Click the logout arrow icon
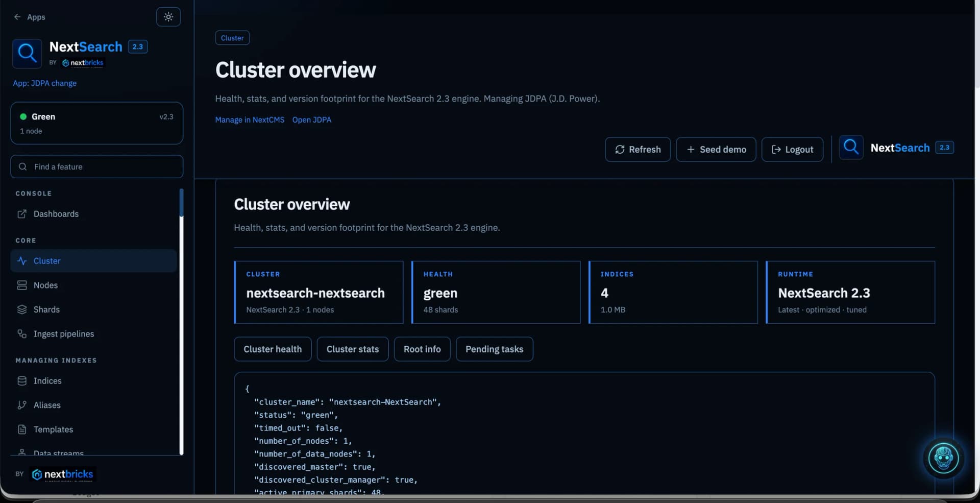 [x=776, y=150]
